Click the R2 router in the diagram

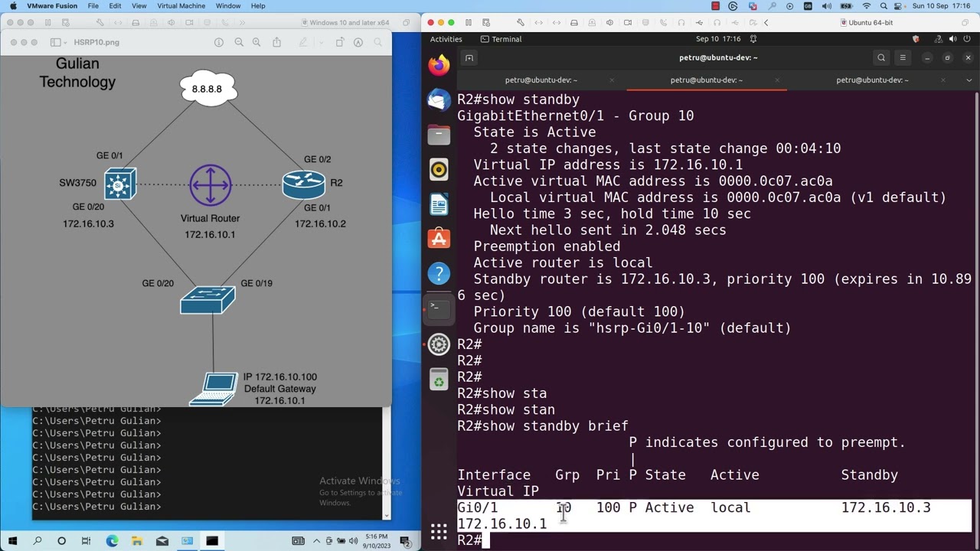(304, 183)
